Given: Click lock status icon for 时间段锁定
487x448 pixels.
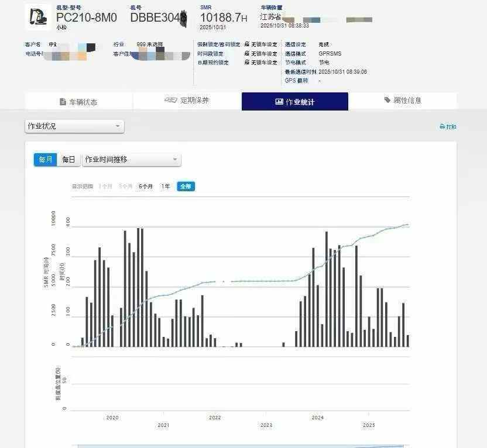Looking at the screenshot, I should click(247, 53).
